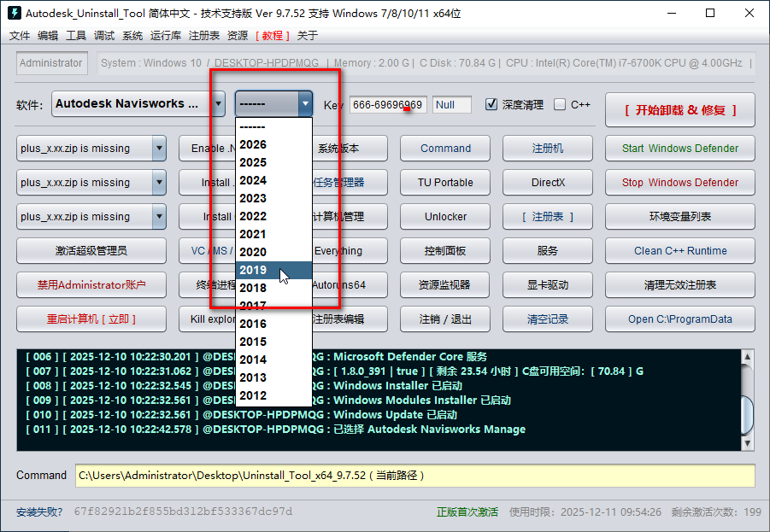Viewport: 770px width, 532px height.
Task: Select version 2020 in the list
Action: pos(273,252)
